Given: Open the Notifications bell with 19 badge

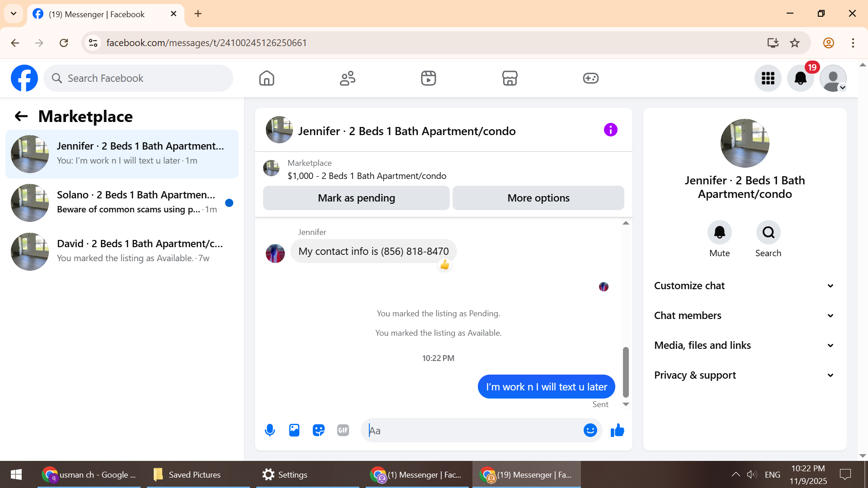Looking at the screenshot, I should pos(801,78).
